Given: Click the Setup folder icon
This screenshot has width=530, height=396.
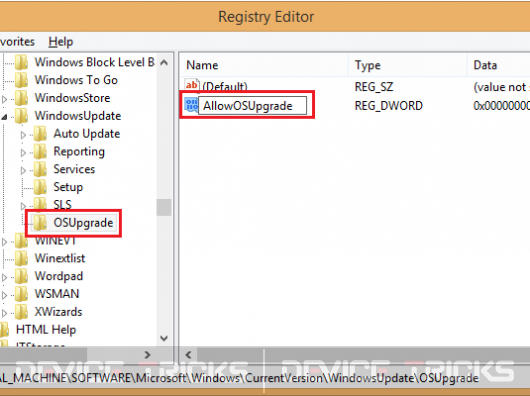Looking at the screenshot, I should 41,188.
